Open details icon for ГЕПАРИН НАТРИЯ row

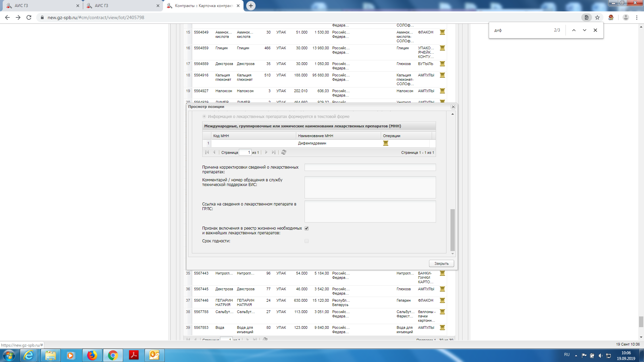(x=442, y=301)
